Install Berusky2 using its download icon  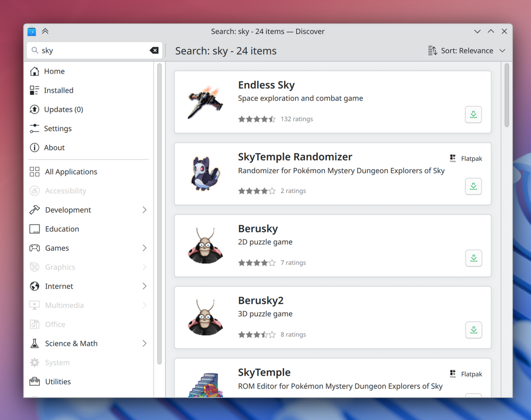click(473, 330)
